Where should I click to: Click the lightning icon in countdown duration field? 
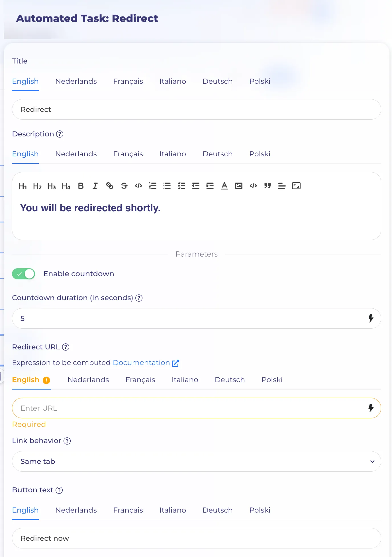click(x=371, y=318)
